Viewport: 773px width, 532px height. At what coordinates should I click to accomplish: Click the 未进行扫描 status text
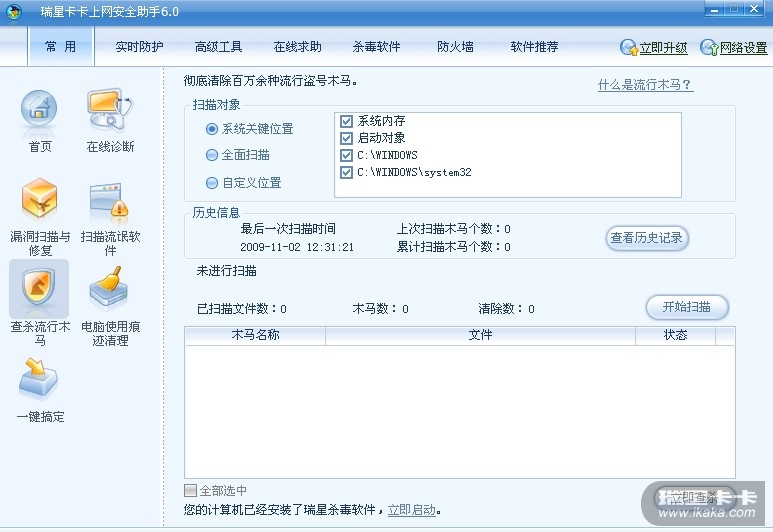click(x=226, y=271)
